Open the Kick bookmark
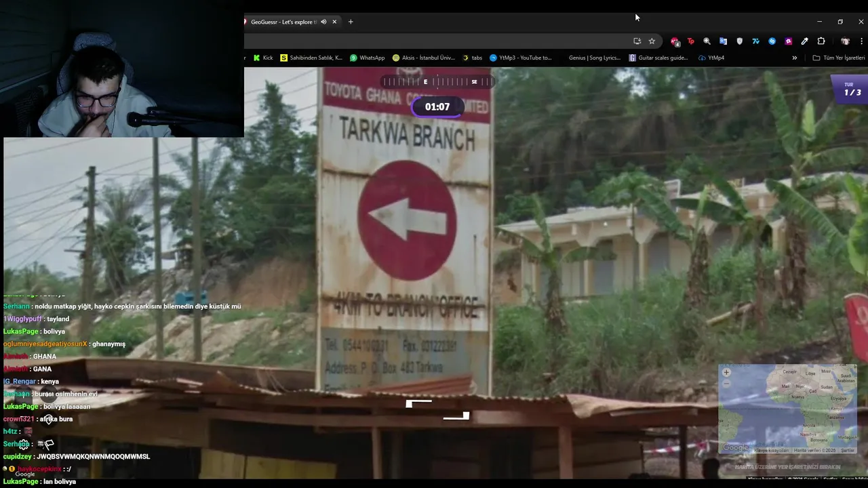 (263, 58)
